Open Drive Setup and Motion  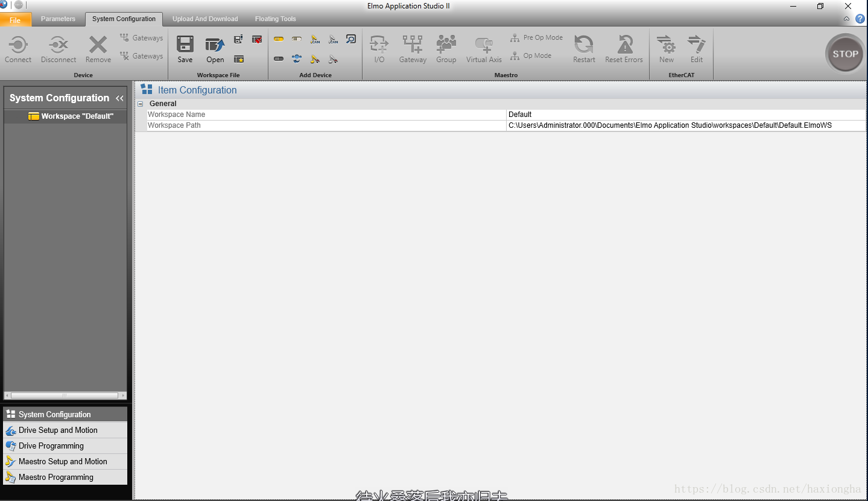click(x=65, y=430)
